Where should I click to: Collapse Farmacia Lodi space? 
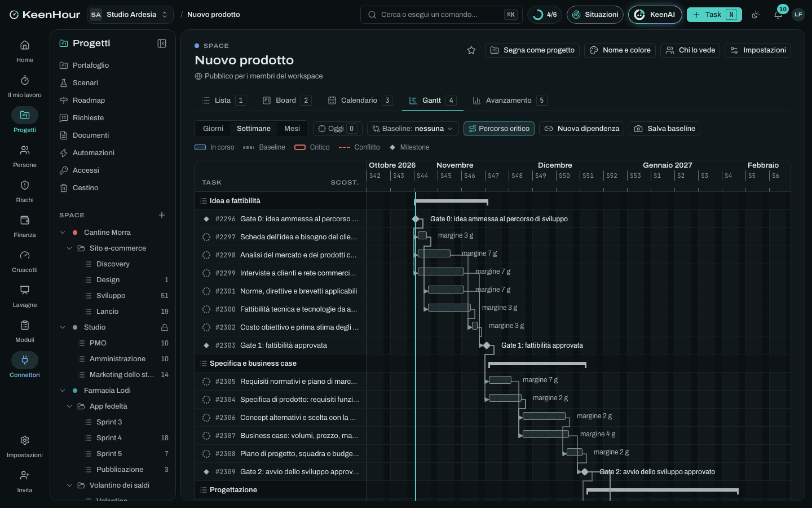pyautogui.click(x=63, y=391)
